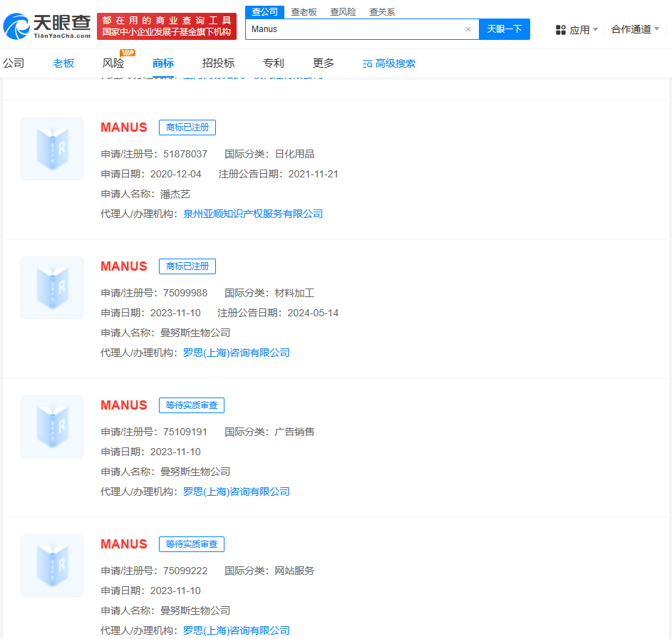Screen dimensions: 672x639
Task: Click the 天眼一下 search button
Action: (505, 29)
